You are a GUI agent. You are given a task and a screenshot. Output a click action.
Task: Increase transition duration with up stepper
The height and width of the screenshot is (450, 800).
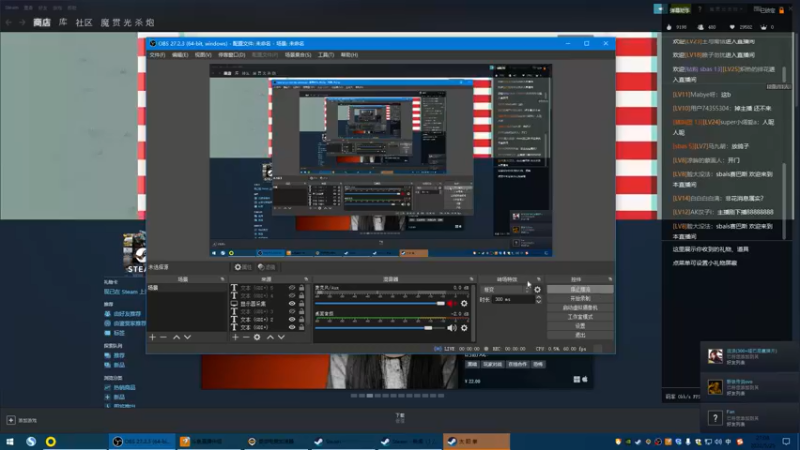(538, 297)
